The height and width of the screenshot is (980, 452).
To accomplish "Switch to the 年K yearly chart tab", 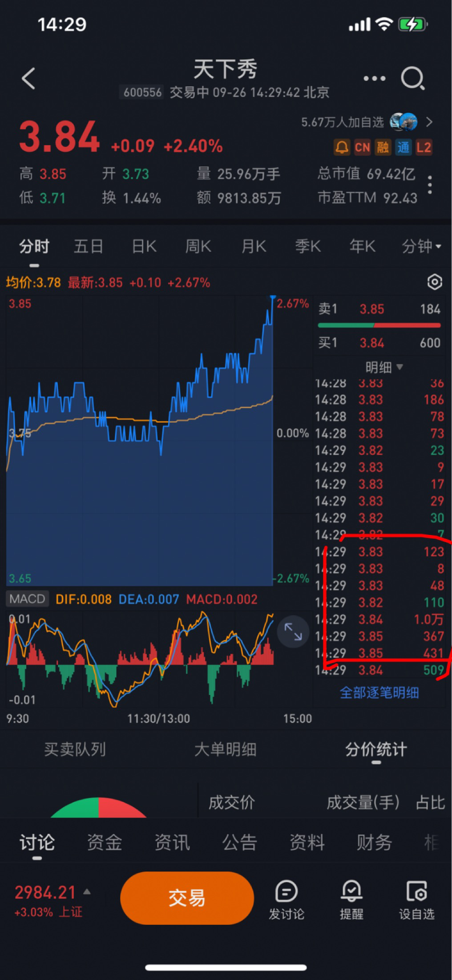I will 362,246.
